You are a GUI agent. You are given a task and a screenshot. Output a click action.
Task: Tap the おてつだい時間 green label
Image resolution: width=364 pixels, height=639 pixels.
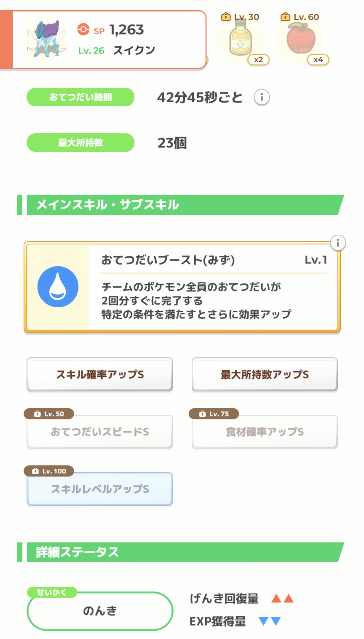click(80, 97)
